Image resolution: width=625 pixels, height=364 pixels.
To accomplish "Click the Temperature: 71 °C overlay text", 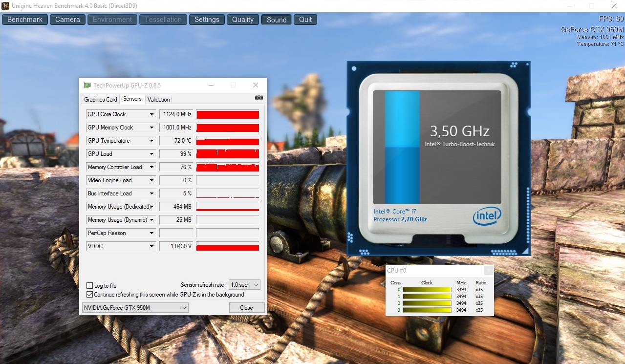I will [600, 44].
